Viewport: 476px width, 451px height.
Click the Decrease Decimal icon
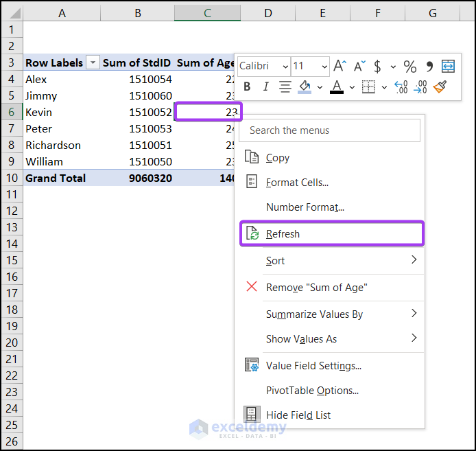[x=420, y=86]
